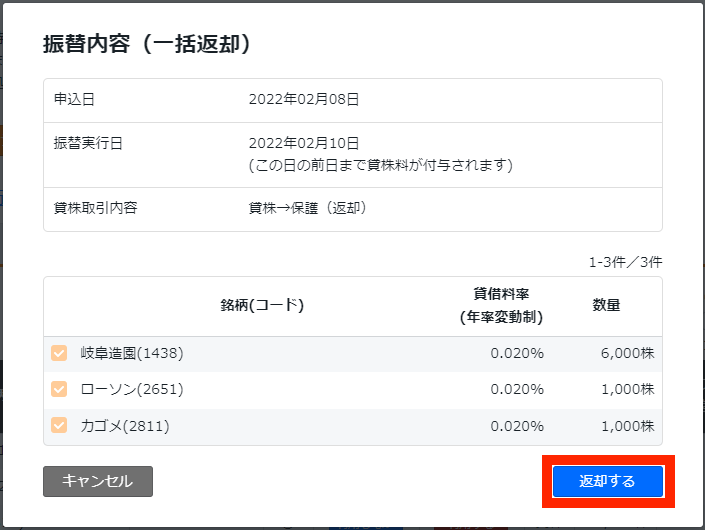Click the 申込日 date 2022年02月08日
Screen dimensions: 705x530
(x=304, y=99)
